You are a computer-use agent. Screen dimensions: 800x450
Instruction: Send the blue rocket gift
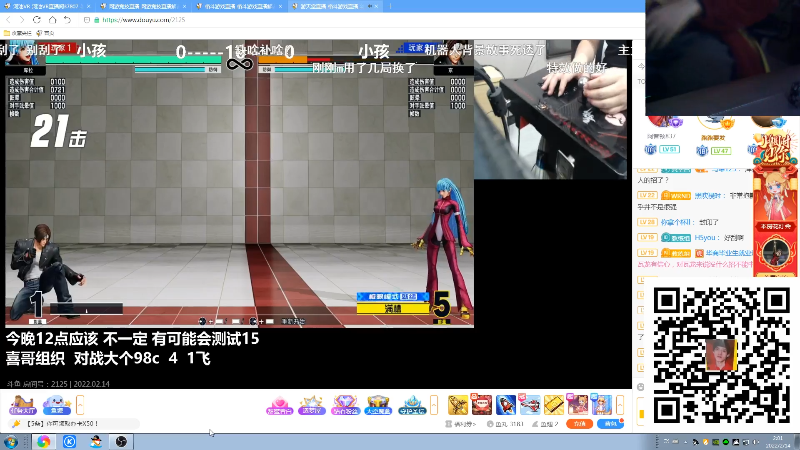506,405
